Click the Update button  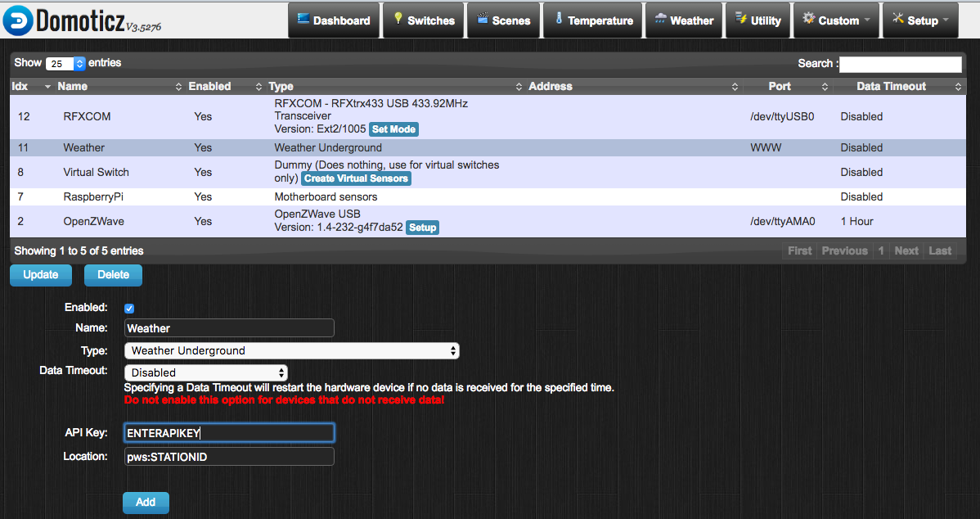[41, 275]
